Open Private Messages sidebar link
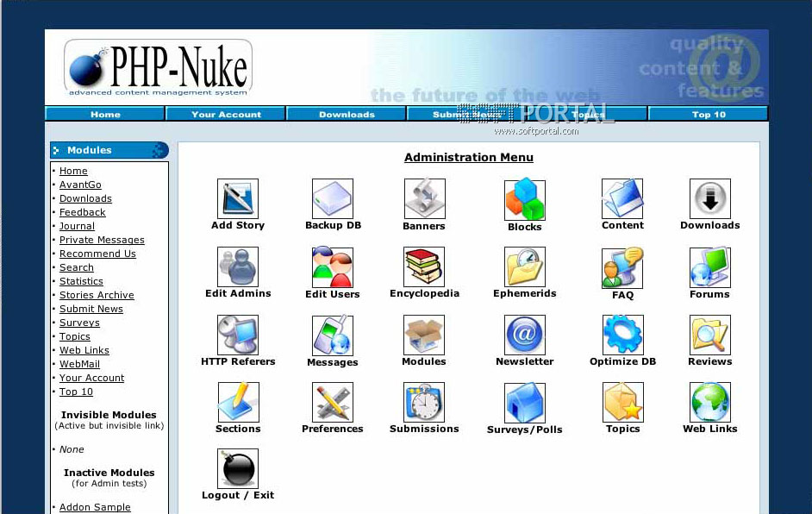This screenshot has width=812, height=514. (102, 240)
